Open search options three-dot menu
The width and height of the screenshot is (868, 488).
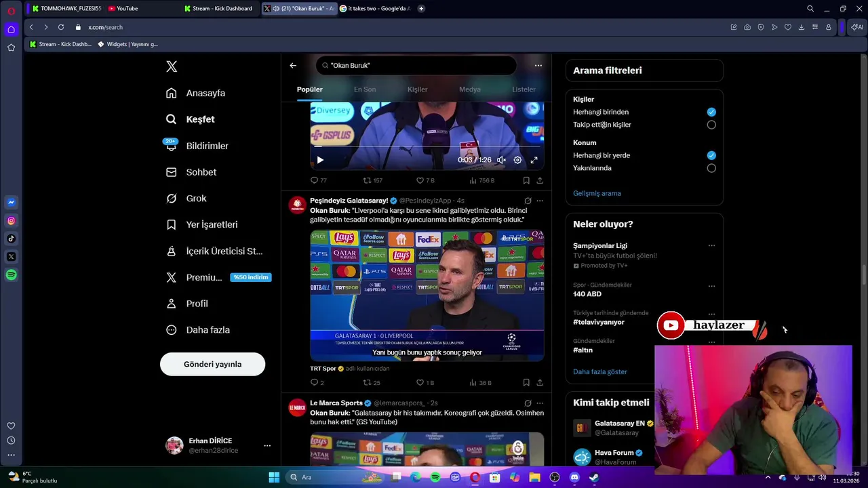tap(538, 66)
